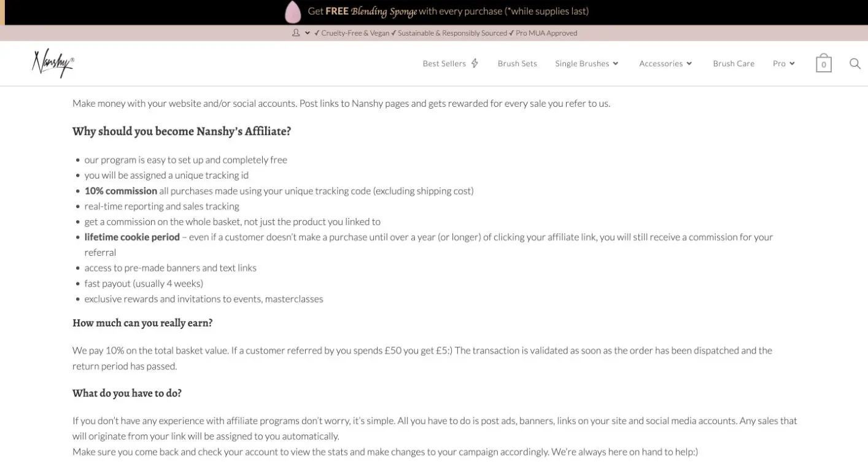The image size is (868, 470).
Task: Click the user account icon
Action: (296, 33)
